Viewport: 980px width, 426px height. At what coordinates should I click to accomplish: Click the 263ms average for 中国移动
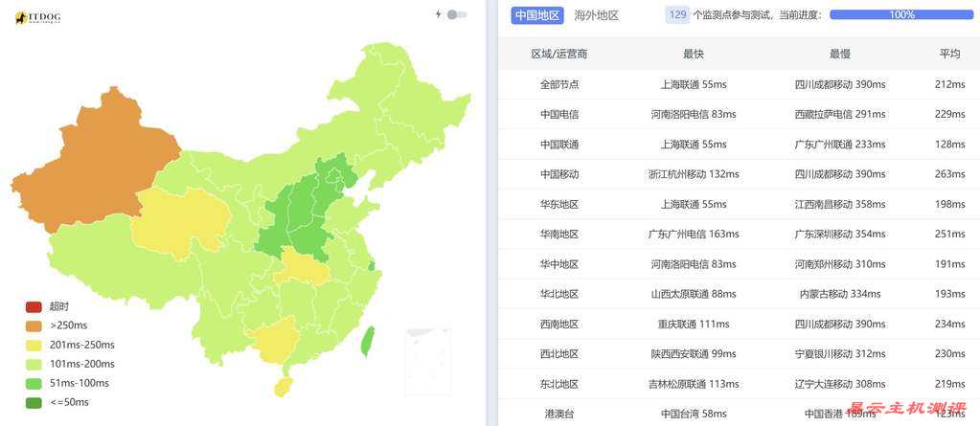950,174
